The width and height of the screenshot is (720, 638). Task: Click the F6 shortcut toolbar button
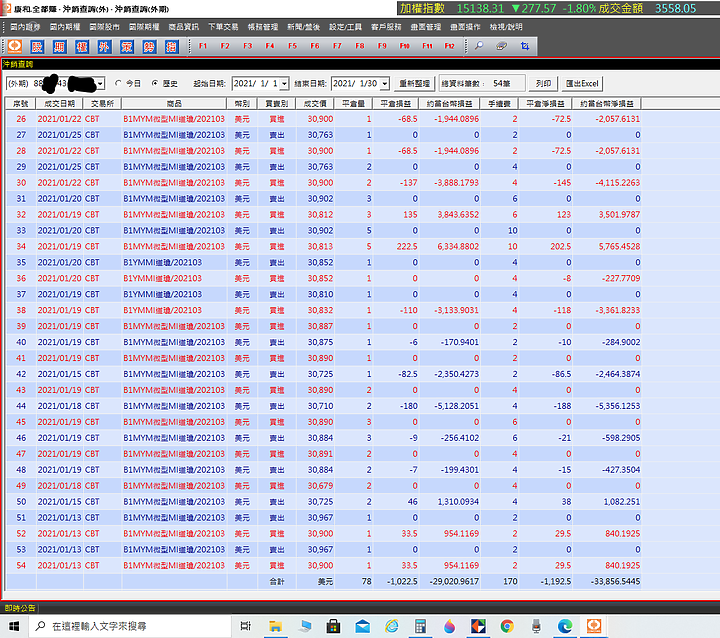click(315, 46)
